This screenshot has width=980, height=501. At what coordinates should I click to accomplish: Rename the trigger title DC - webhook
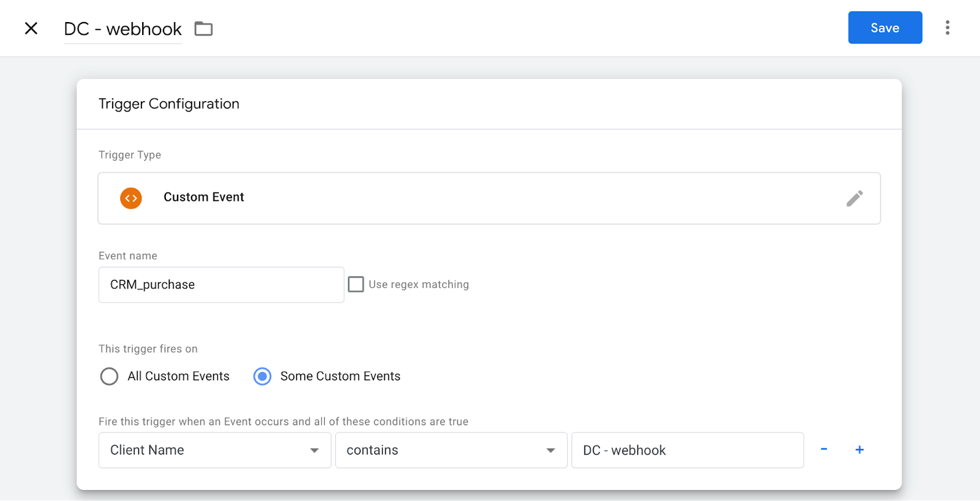pos(123,29)
